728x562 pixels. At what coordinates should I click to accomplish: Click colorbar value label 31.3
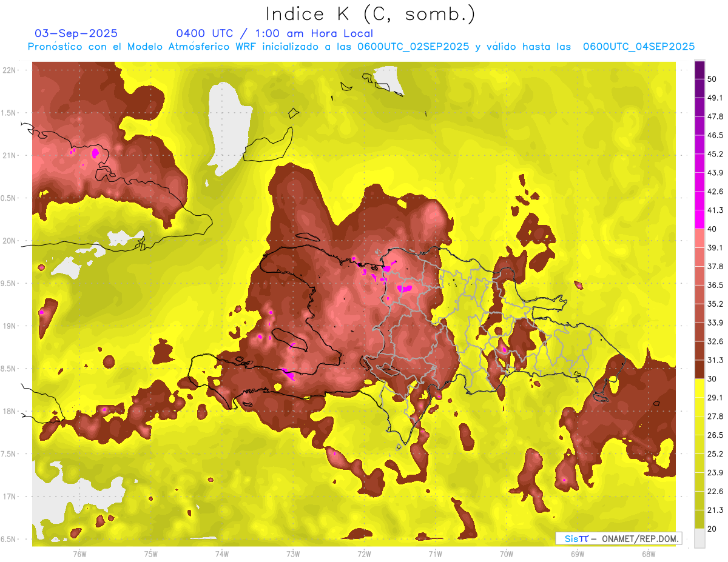pyautogui.click(x=715, y=360)
